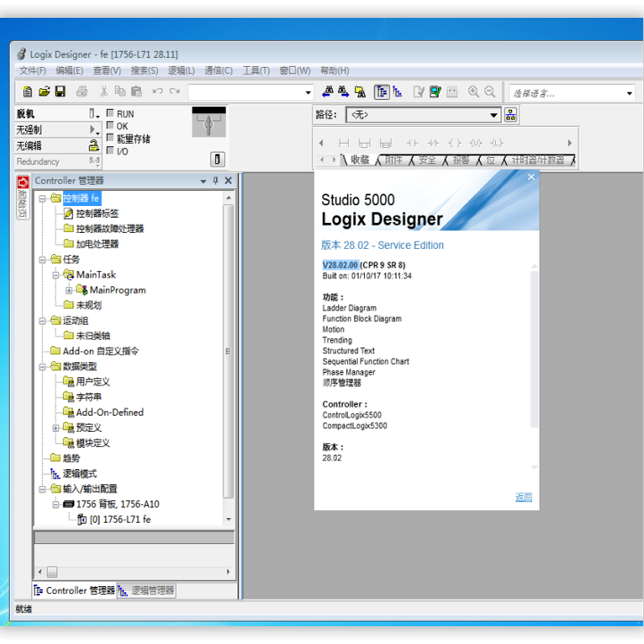Collapse the 控制器 fe tree node
Image resolution: width=644 pixels, height=644 pixels.
tap(42, 199)
